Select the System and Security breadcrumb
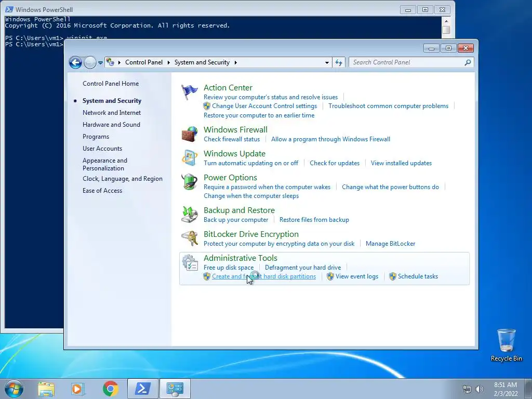Viewport: 532px width, 399px height. (x=202, y=62)
